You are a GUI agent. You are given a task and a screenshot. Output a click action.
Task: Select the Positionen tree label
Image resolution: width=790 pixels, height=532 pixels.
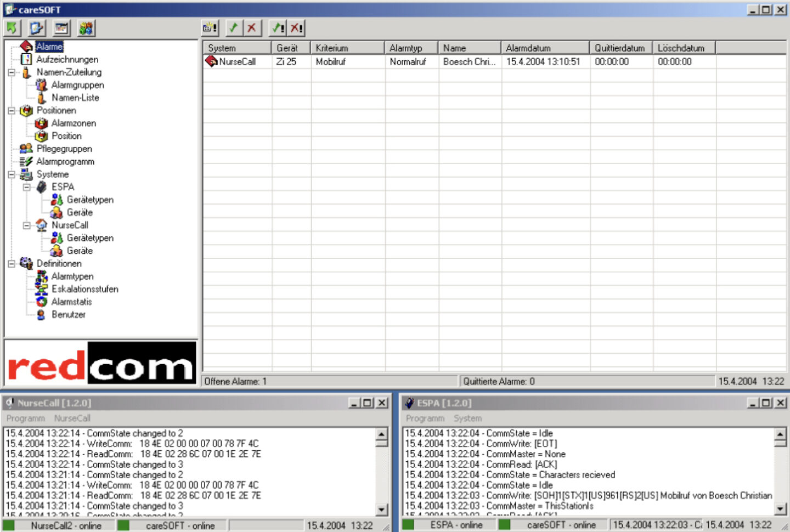pyautogui.click(x=57, y=110)
